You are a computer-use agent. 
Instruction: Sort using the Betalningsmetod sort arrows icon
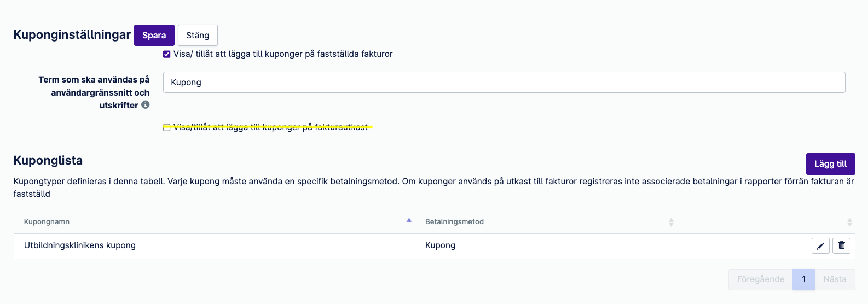click(x=671, y=222)
